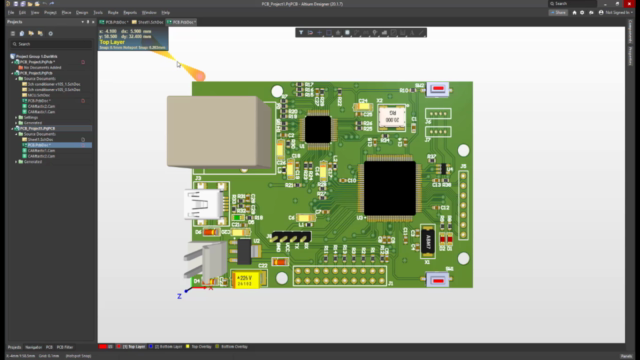The image size is (640, 360).
Task: Click the Open folder icon in title bar
Action: [x=30, y=4]
